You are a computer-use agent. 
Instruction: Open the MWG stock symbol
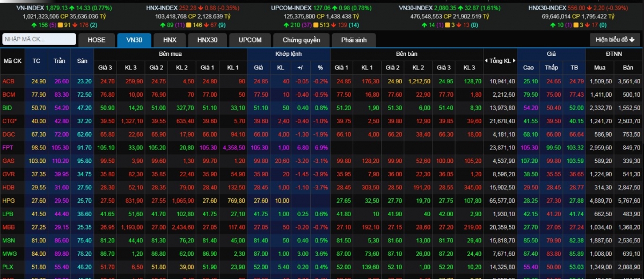click(10, 253)
